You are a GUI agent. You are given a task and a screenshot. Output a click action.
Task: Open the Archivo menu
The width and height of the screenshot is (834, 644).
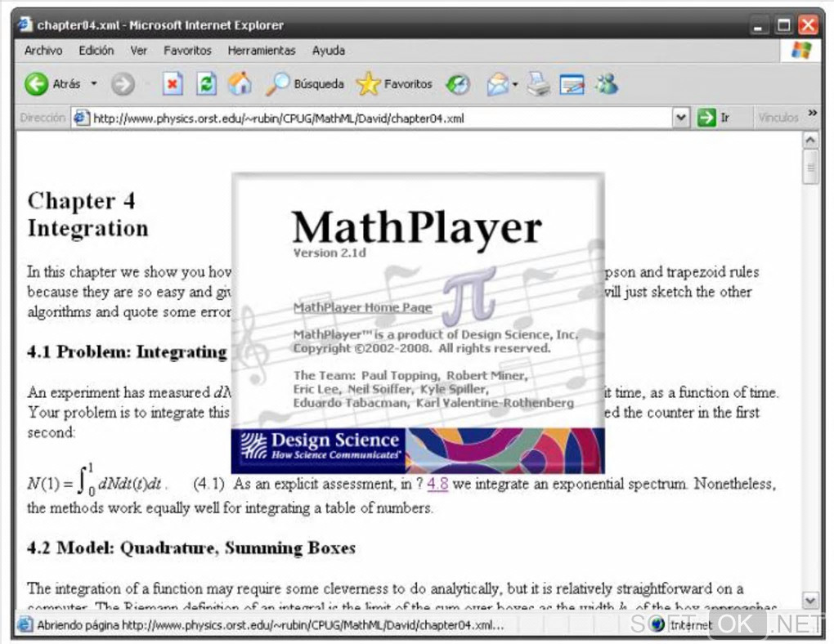43,51
